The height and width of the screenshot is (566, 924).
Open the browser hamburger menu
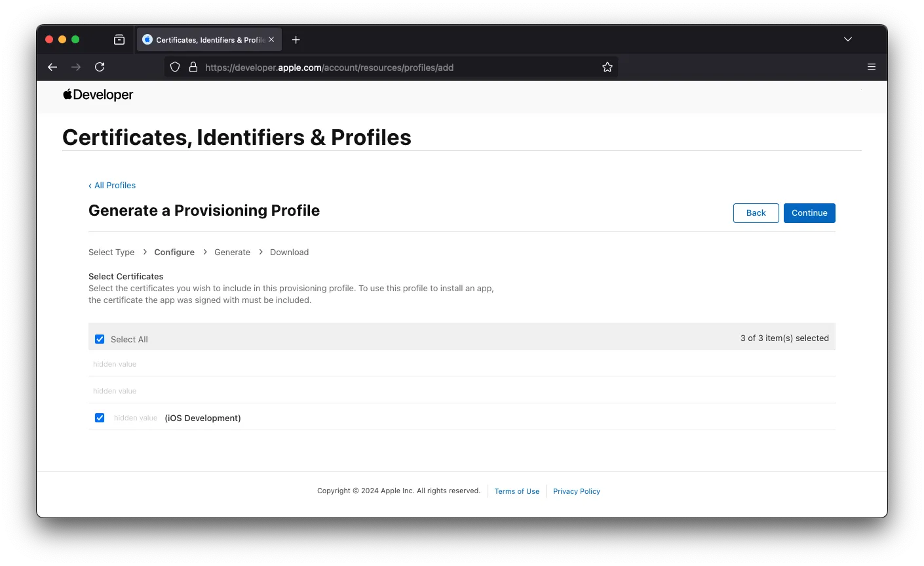tap(872, 67)
